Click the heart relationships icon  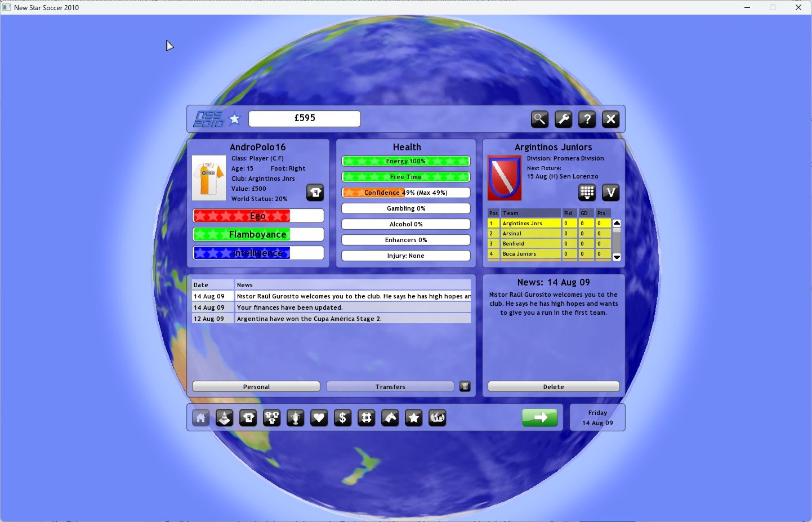319,418
